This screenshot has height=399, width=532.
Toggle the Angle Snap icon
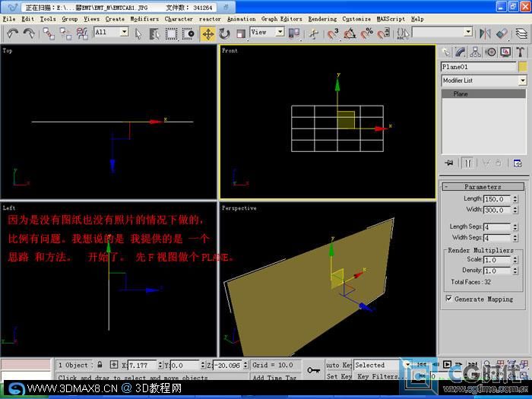pos(350,33)
